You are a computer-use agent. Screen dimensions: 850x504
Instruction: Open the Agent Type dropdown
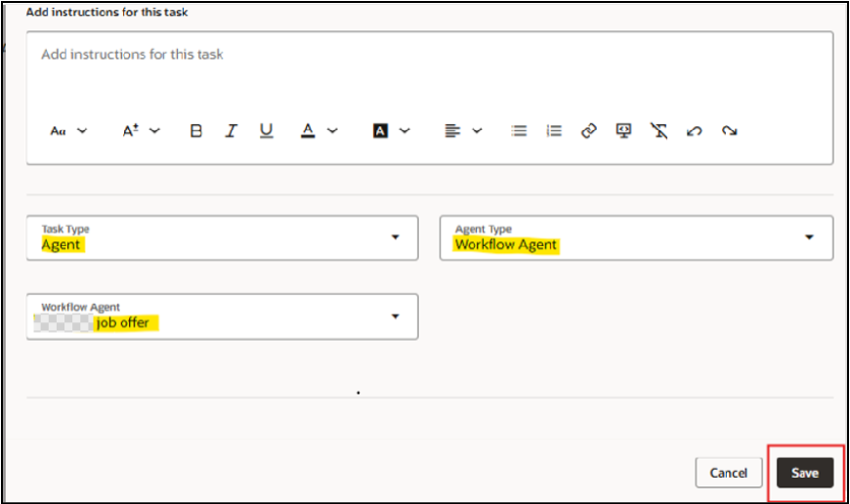click(636, 238)
